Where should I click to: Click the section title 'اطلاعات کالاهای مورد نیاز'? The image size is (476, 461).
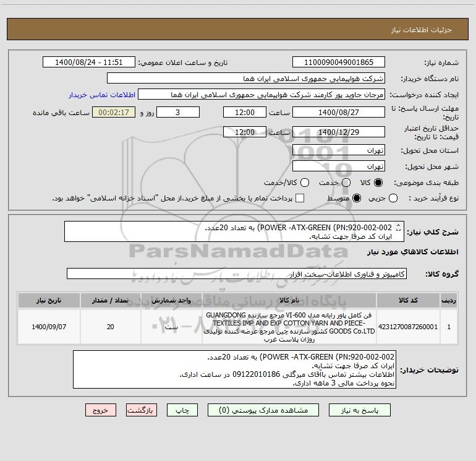click(x=412, y=252)
